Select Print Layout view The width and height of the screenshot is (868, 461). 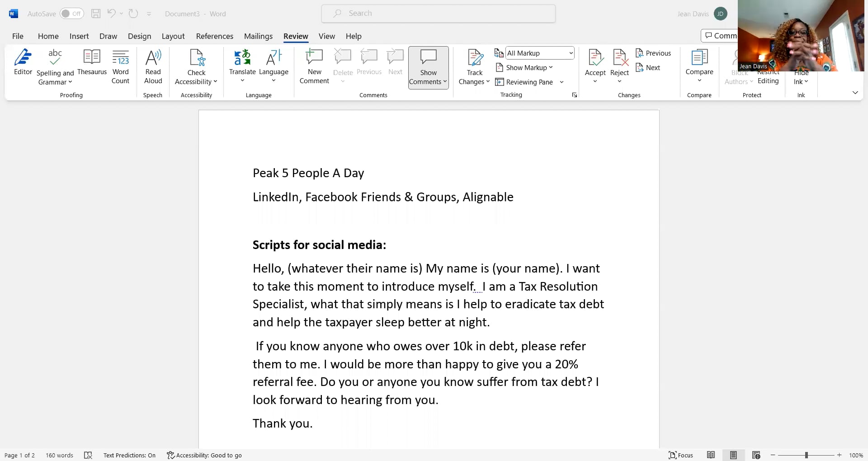pos(734,455)
